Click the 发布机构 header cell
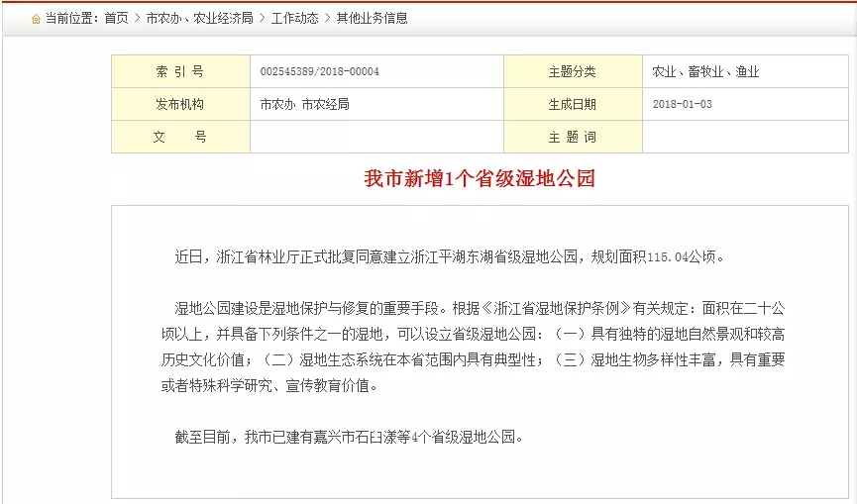Viewport: 857px width, 504px height. pos(180,104)
